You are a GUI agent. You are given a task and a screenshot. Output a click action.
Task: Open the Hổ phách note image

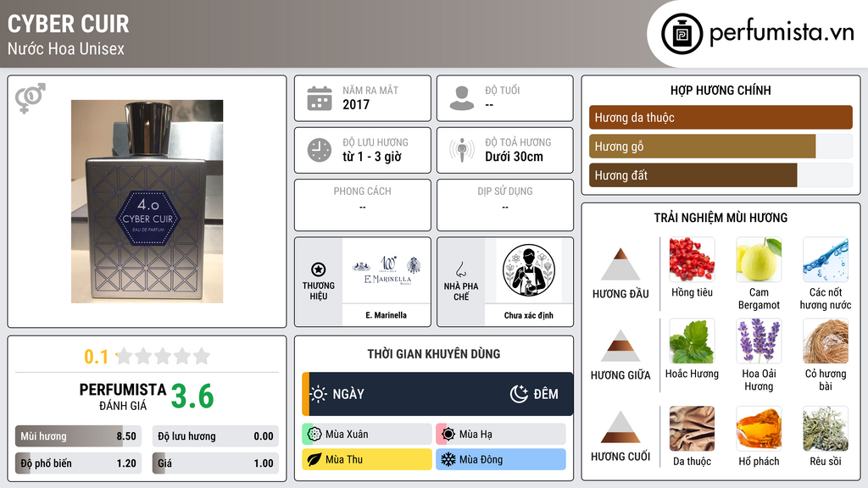point(759,429)
